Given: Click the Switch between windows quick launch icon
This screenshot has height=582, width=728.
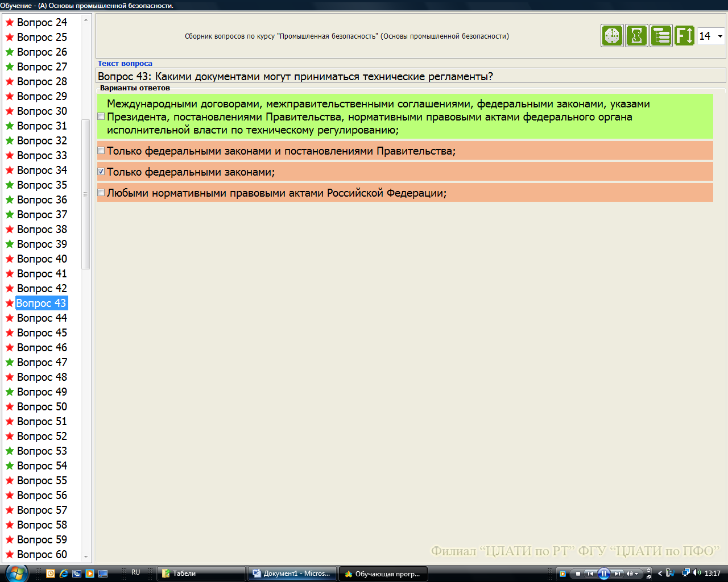Looking at the screenshot, I should tap(77, 573).
